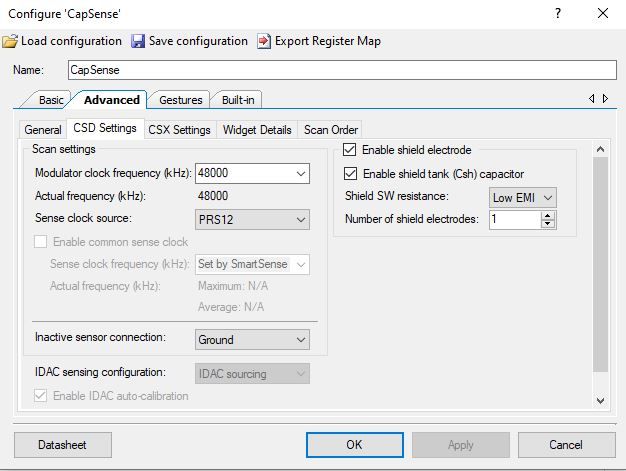Open the Built-in tab
The height and width of the screenshot is (471, 626).
238,100
